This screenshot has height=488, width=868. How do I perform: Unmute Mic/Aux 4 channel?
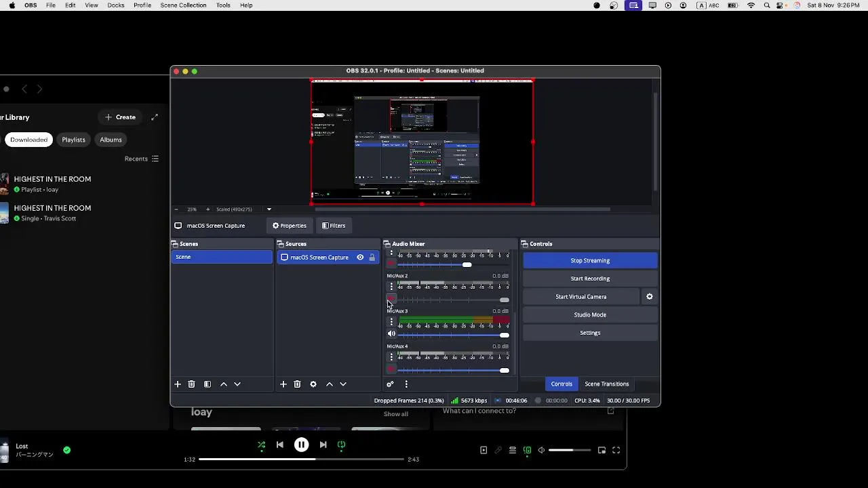point(391,370)
